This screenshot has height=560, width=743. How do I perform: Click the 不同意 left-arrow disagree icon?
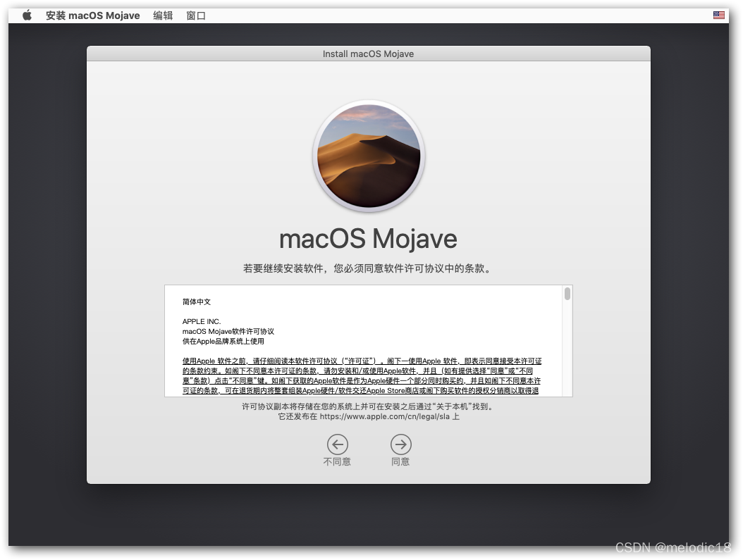(338, 444)
